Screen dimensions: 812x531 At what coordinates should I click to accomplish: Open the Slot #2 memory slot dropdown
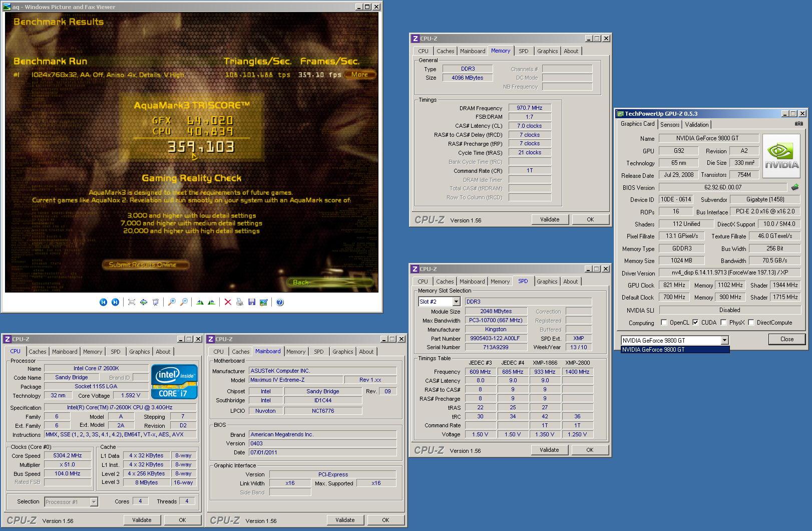coord(456,302)
